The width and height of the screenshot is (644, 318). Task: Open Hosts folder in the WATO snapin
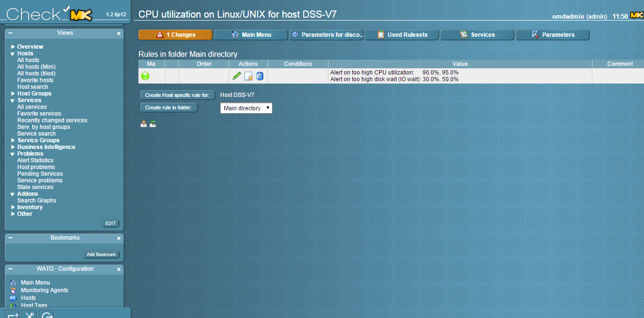[28, 298]
